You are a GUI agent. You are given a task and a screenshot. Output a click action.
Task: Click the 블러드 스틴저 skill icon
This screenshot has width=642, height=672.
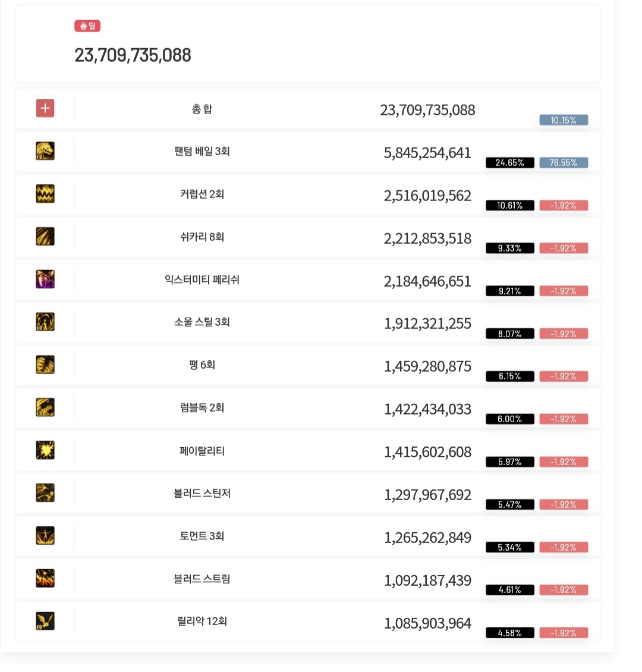pyautogui.click(x=45, y=493)
